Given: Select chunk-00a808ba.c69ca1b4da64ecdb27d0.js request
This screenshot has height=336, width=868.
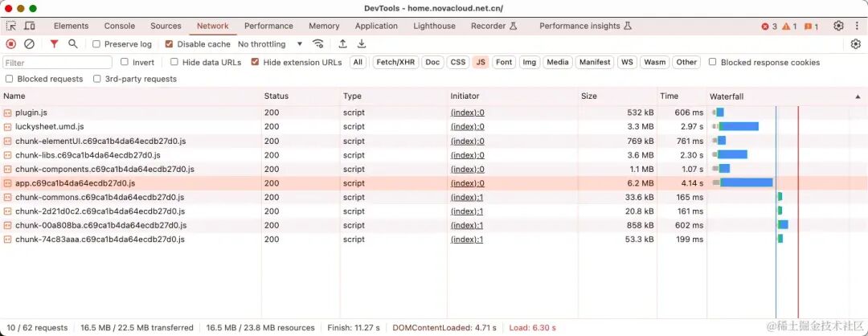Looking at the screenshot, I should click(100, 225).
